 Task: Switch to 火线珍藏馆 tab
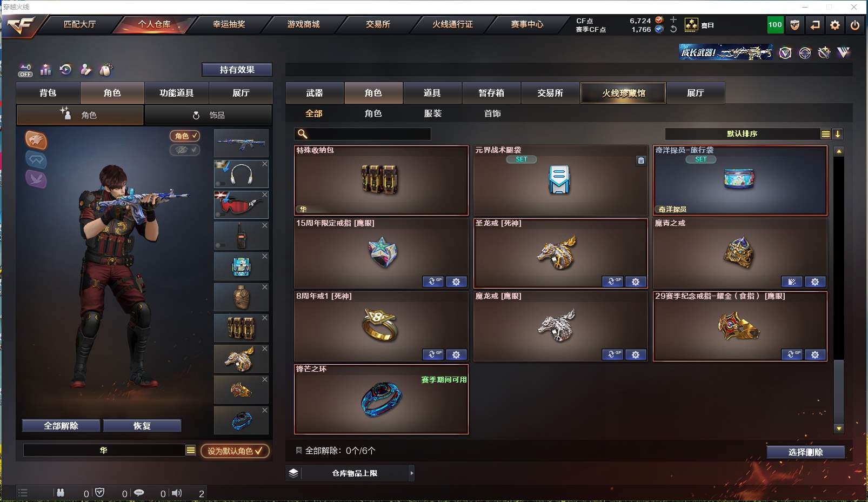click(624, 93)
